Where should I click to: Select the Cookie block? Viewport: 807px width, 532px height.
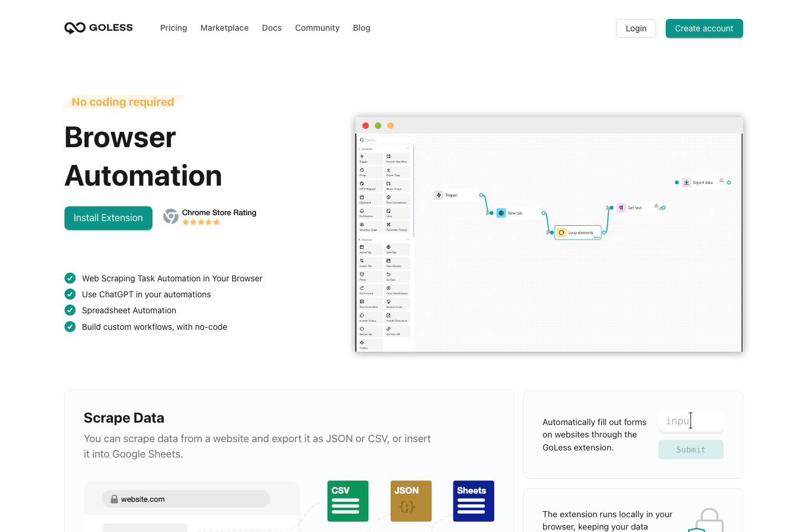371,345
